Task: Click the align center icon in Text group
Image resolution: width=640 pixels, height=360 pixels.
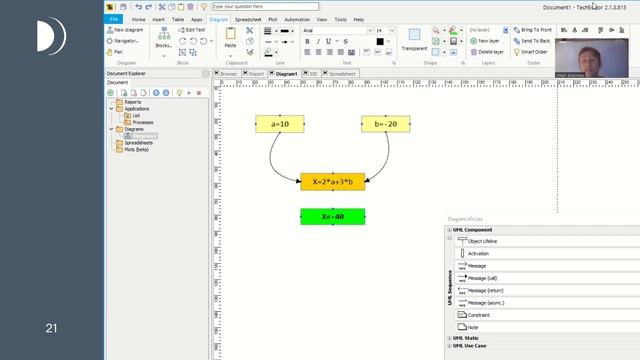Action: pyautogui.click(x=318, y=52)
